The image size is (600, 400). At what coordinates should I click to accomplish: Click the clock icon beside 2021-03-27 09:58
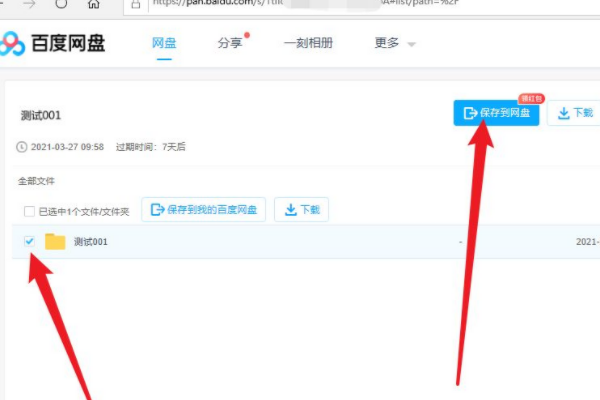pos(22,147)
